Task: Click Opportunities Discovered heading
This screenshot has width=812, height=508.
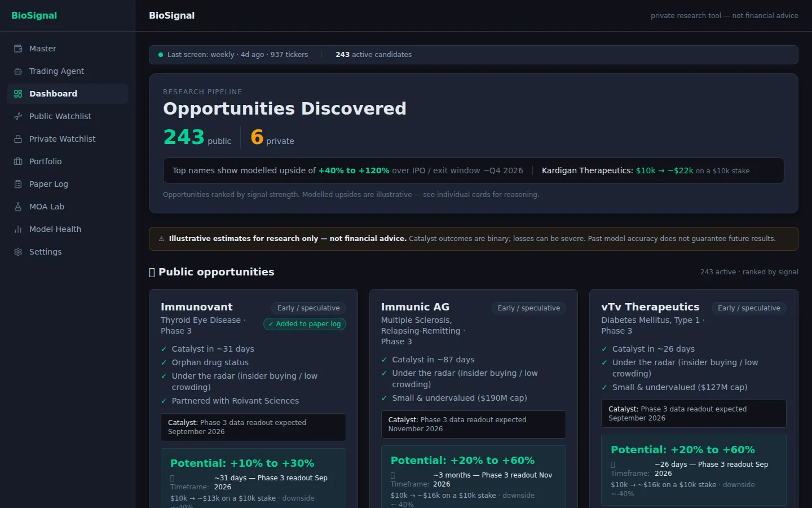Action: tap(285, 108)
